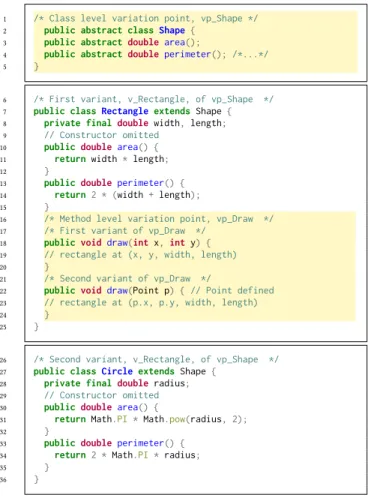Click the 'rectangle at (p.x, p.y' comment
Viewport: 371px width, 498px height.
tap(151, 302)
